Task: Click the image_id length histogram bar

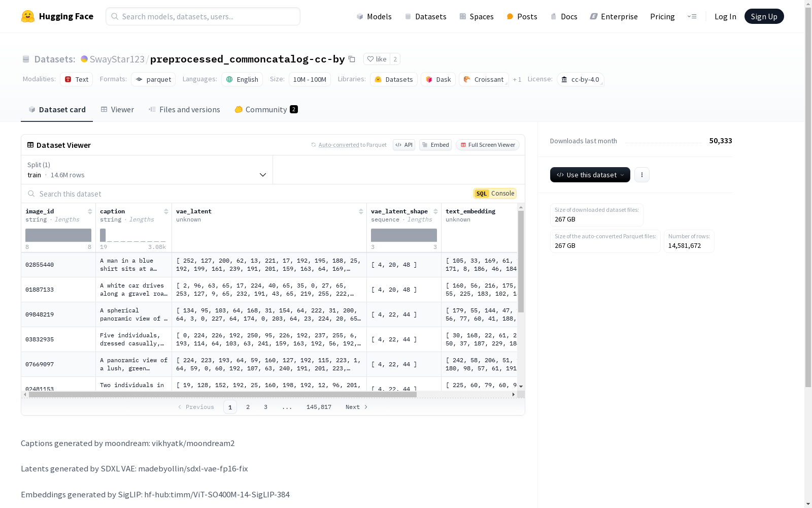Action: coord(58,235)
